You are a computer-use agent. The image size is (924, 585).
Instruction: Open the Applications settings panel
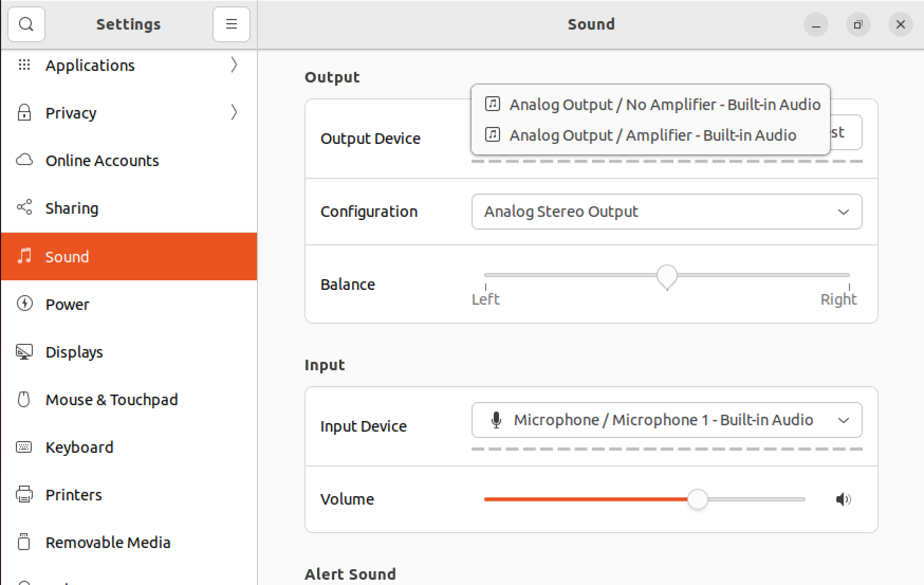[129, 65]
